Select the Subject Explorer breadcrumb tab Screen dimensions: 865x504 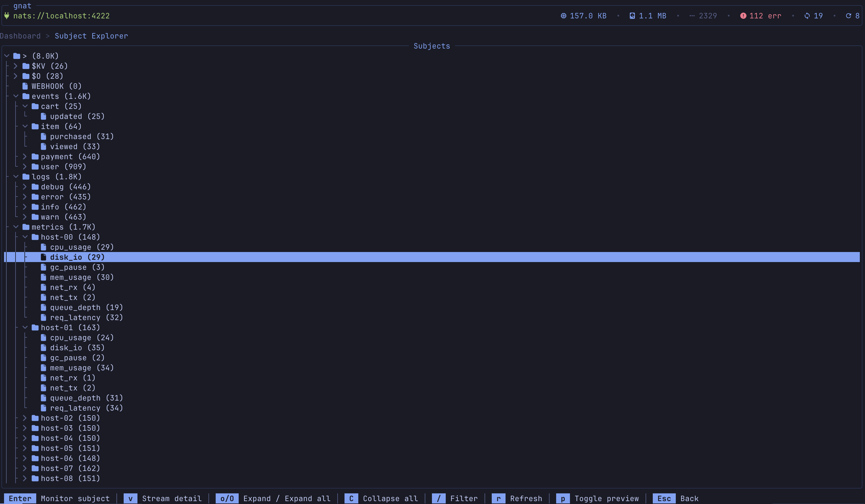tap(91, 36)
